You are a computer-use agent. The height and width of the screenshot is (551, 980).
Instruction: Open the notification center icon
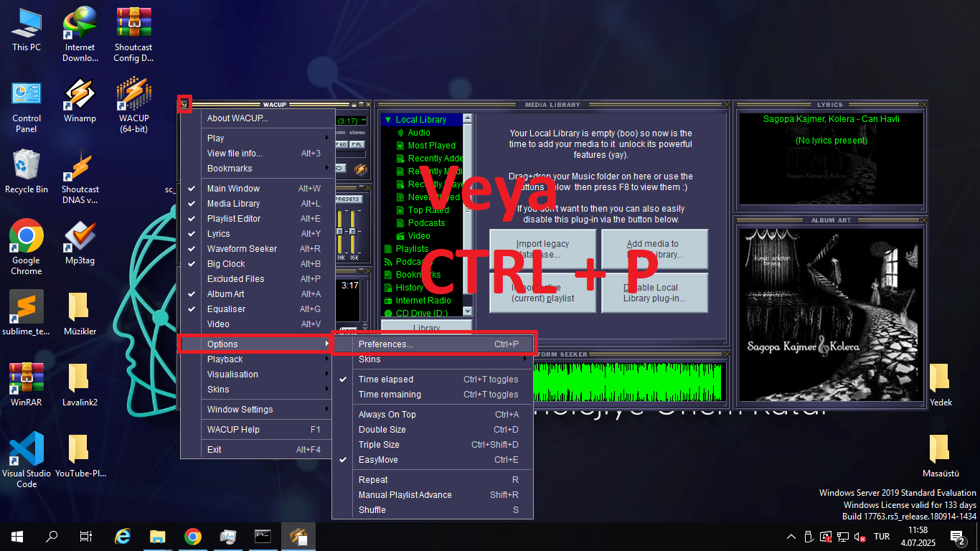[957, 536]
